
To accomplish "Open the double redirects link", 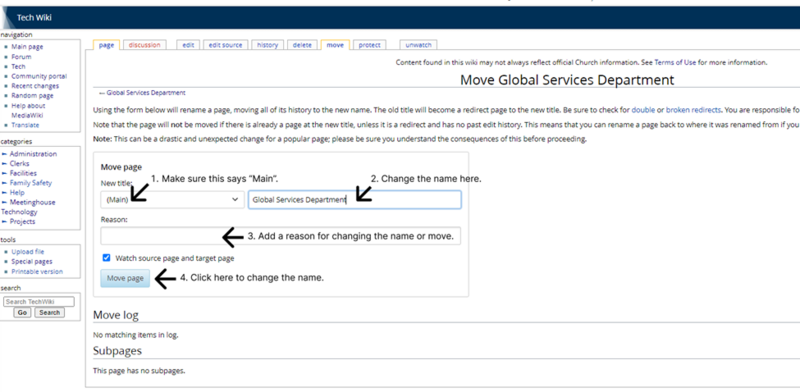I will point(643,110).
